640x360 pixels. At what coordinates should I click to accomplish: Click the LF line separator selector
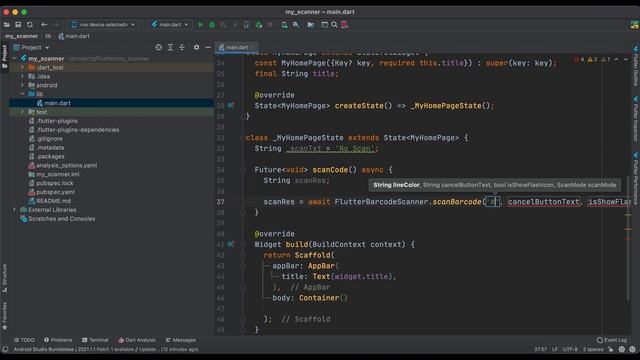(555, 349)
